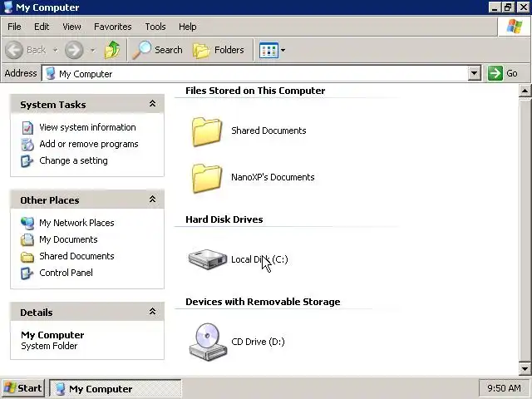Screen dimensions: 532x399
Task: Click the title bar My Computer icon
Action: tap(8, 7)
